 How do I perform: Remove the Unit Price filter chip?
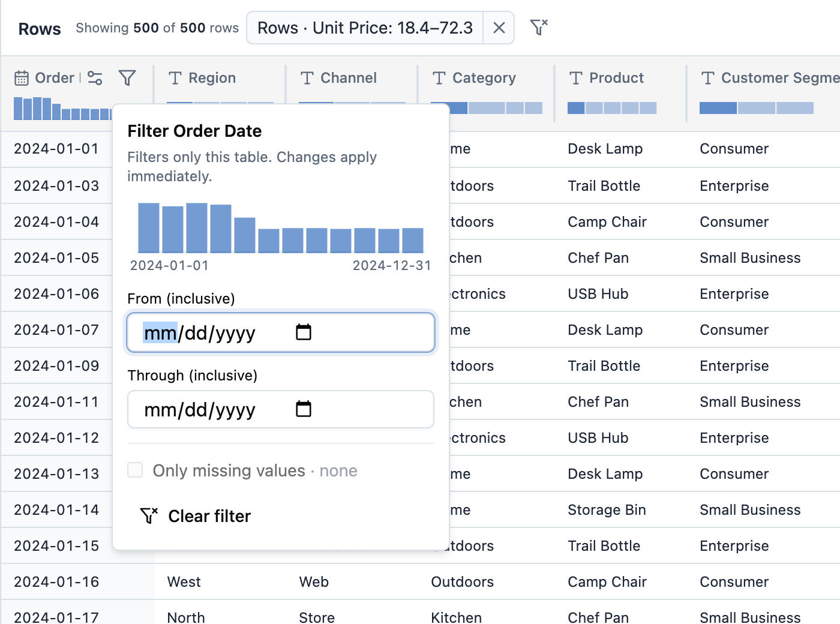[x=499, y=28]
